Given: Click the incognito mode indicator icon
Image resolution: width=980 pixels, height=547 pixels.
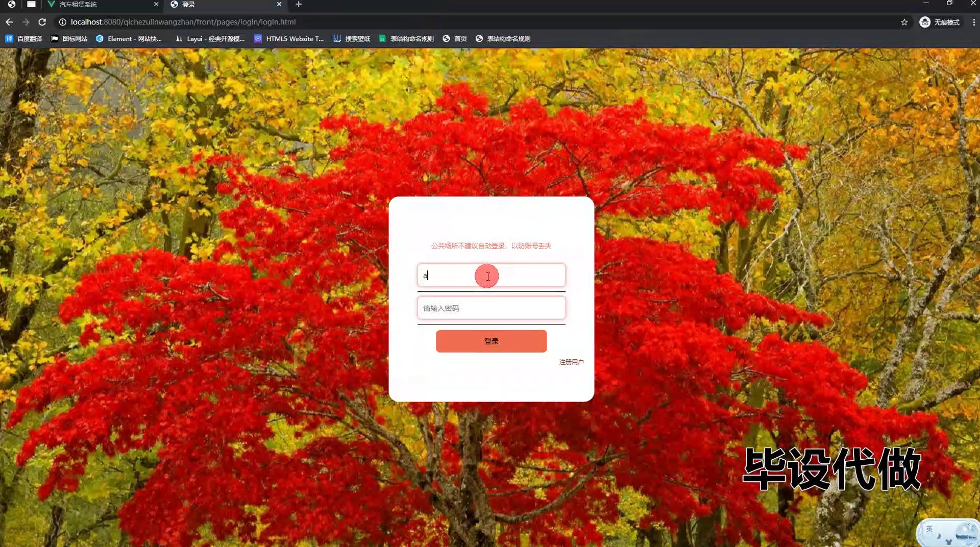Looking at the screenshot, I should click(x=924, y=22).
